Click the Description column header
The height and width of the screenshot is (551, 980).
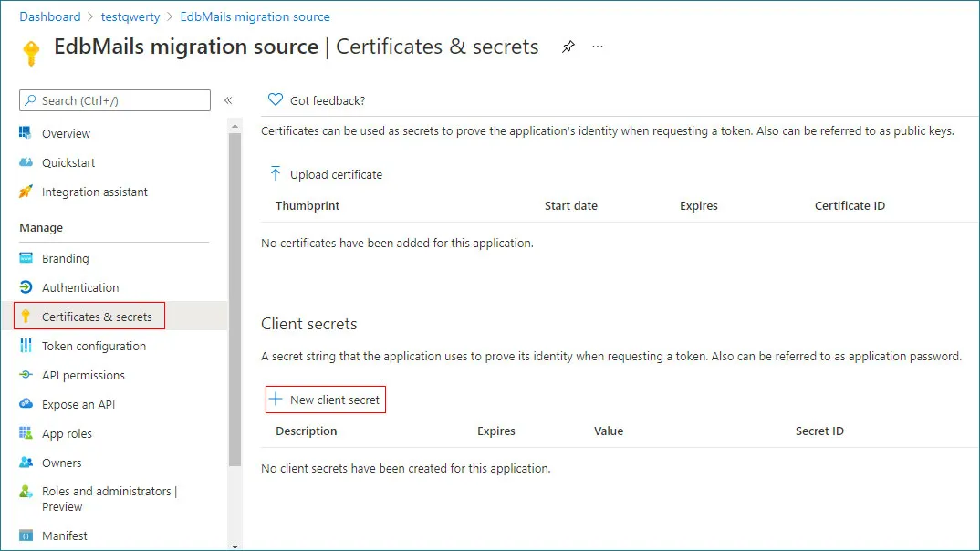tap(307, 431)
